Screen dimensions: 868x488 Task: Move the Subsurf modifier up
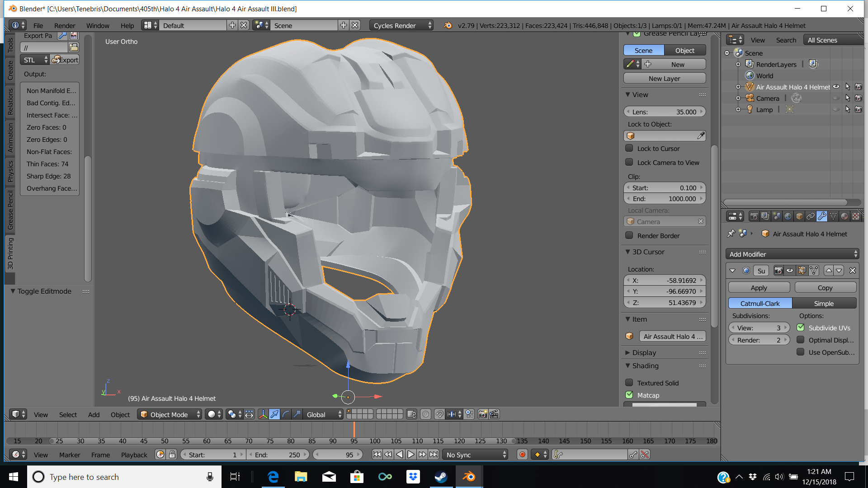pyautogui.click(x=828, y=271)
